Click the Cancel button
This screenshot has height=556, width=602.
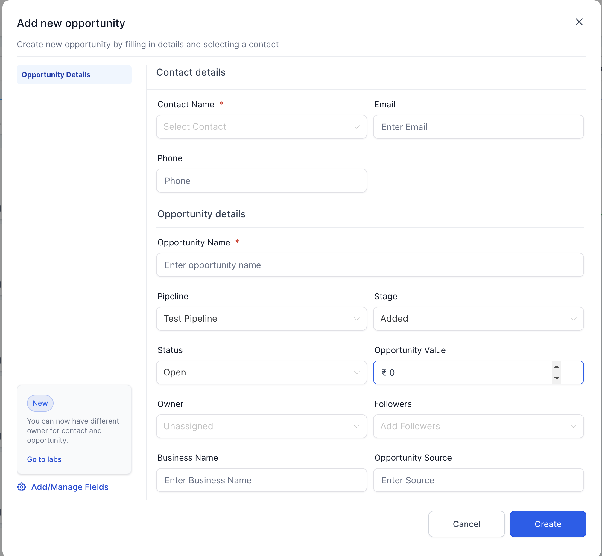[x=466, y=524]
